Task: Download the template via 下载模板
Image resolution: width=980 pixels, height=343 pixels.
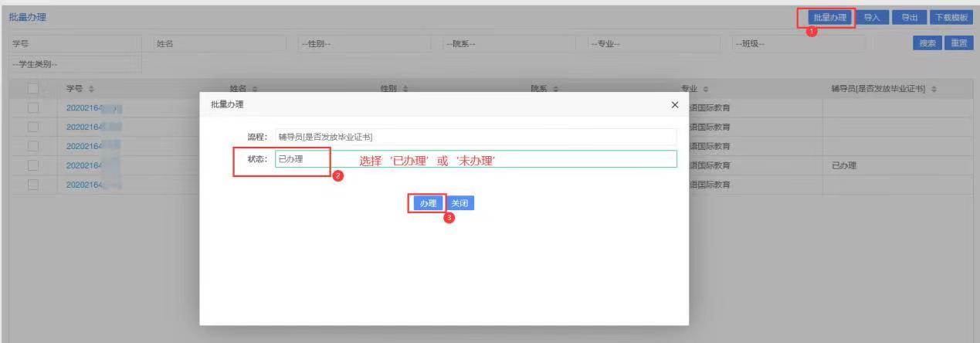Action: (x=951, y=17)
